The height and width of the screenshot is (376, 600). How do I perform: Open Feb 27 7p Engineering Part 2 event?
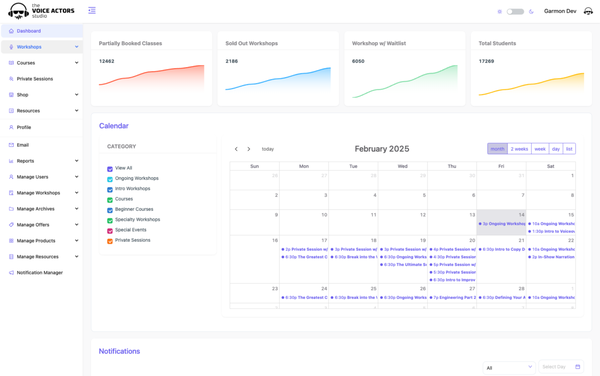452,298
